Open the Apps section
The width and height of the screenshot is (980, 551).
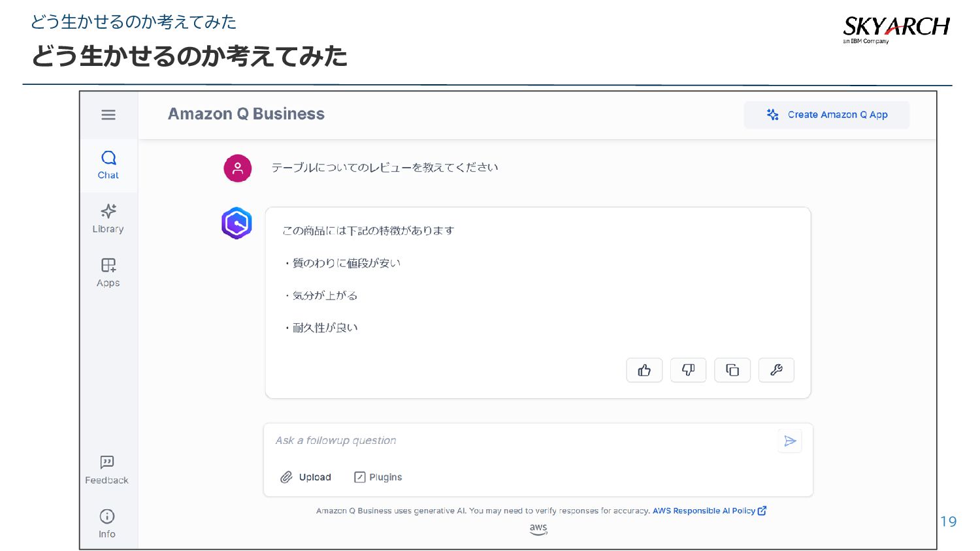108,272
